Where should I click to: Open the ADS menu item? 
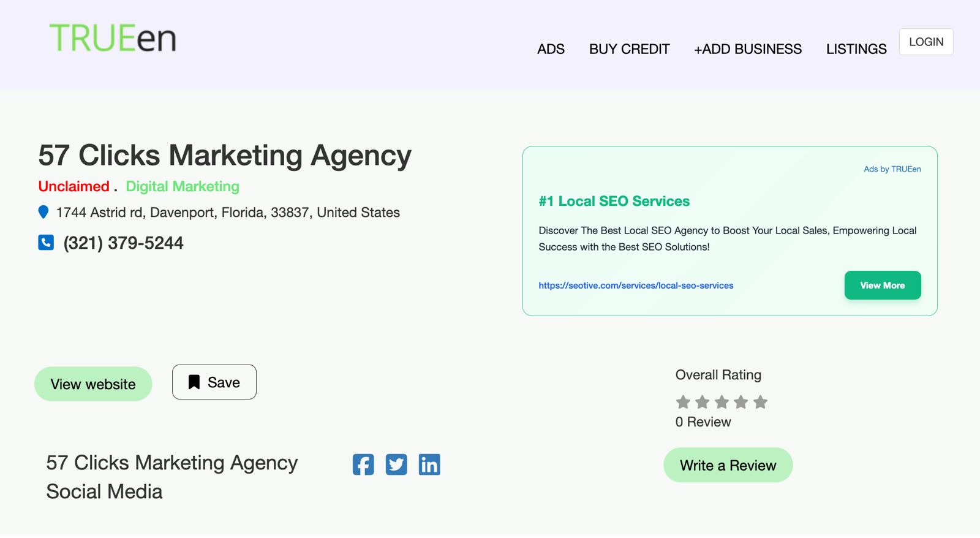tap(551, 49)
